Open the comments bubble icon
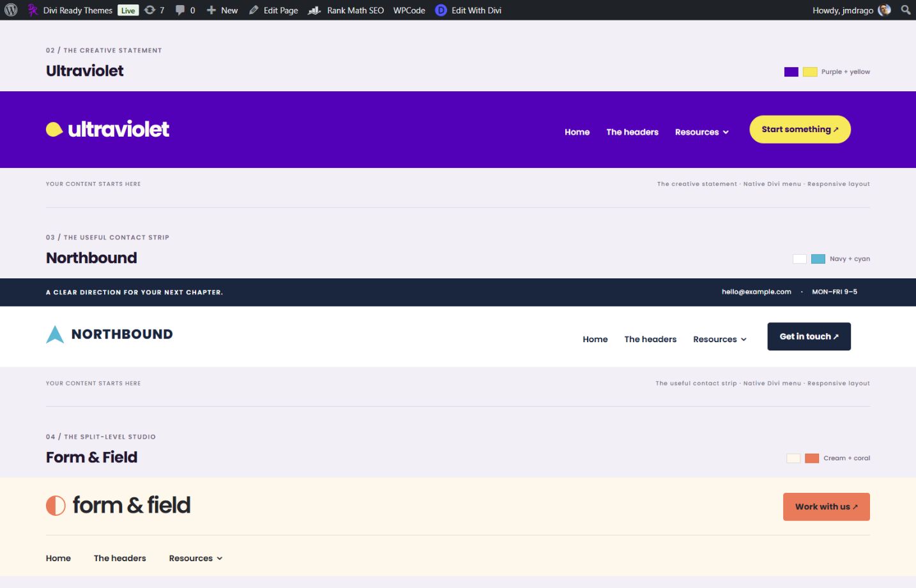The width and height of the screenshot is (916, 588). tap(180, 10)
